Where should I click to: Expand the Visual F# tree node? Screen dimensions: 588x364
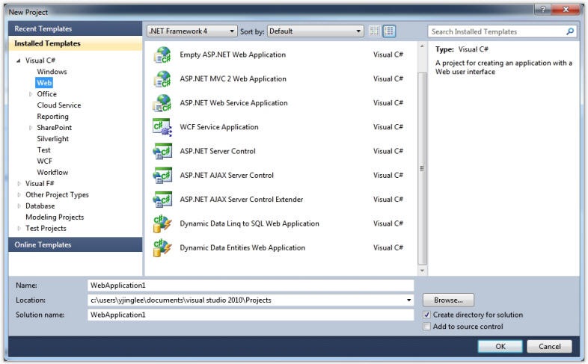pos(19,184)
